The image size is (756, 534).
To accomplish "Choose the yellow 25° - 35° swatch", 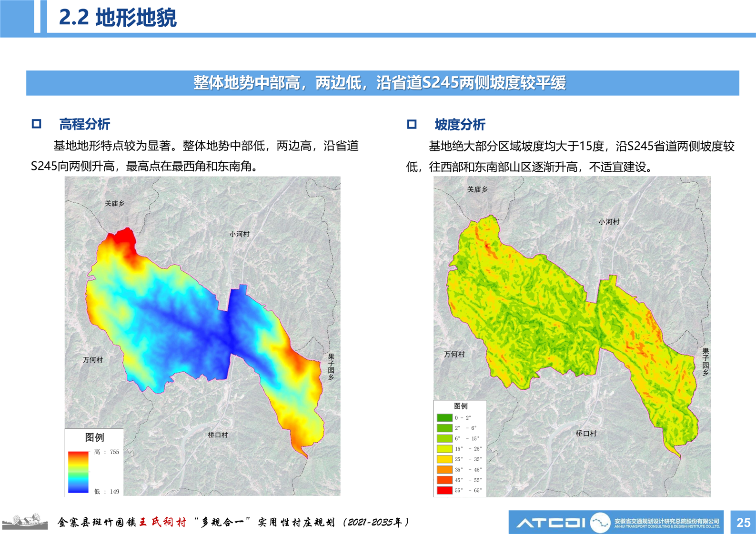I will 444,459.
